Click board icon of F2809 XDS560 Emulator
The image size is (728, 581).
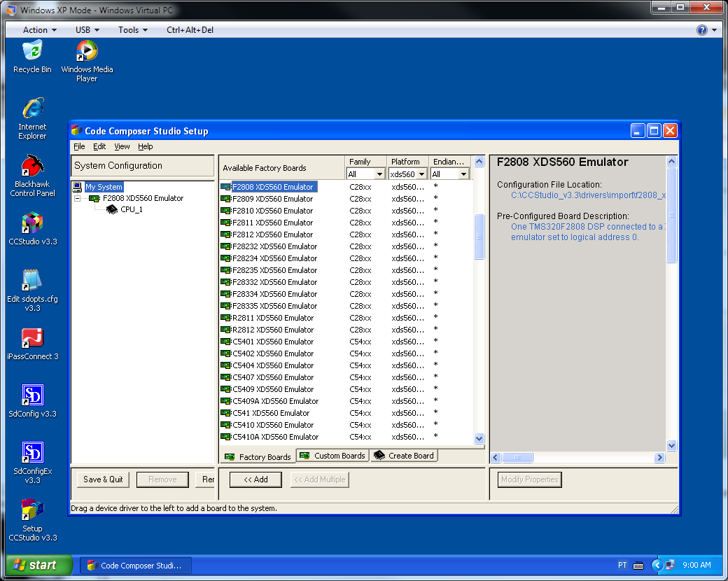pos(225,199)
